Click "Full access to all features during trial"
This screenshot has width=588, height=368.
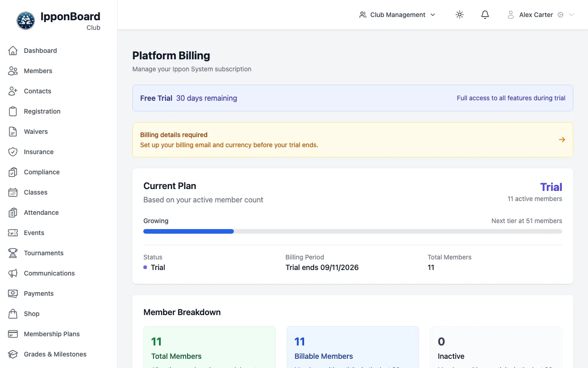tap(511, 98)
